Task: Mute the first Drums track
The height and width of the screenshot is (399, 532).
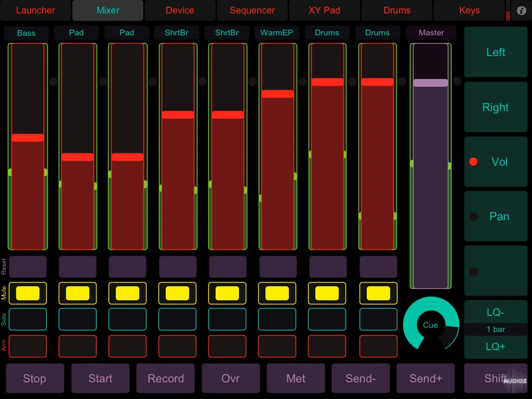Action: pos(327,293)
